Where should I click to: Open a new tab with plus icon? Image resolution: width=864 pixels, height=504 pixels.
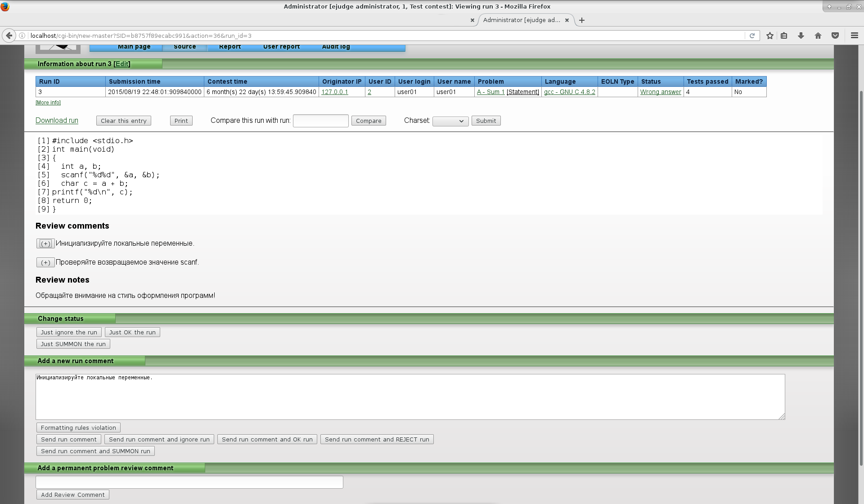pos(582,20)
